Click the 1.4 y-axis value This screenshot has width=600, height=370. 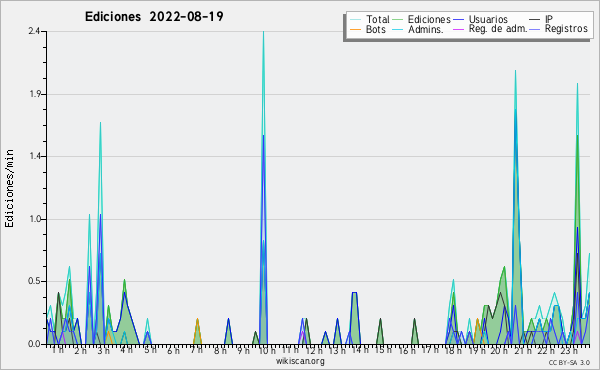[34, 156]
